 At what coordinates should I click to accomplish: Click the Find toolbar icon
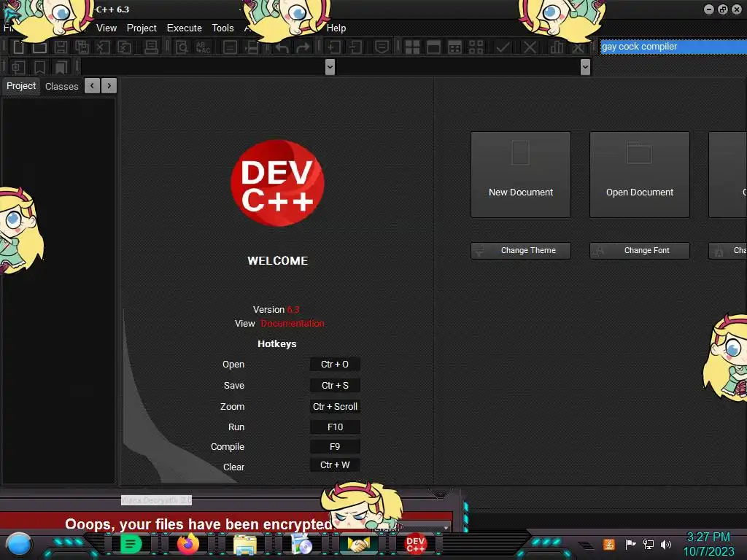[x=182, y=47]
